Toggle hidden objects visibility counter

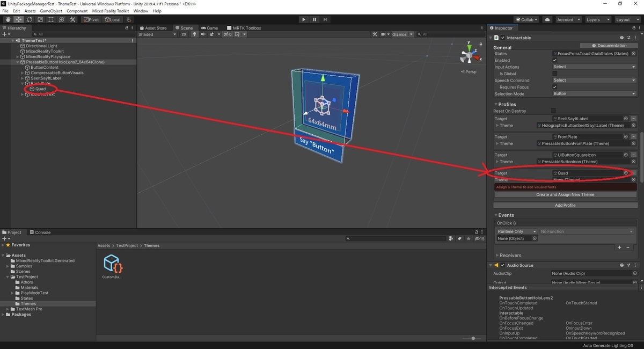[x=228, y=34]
